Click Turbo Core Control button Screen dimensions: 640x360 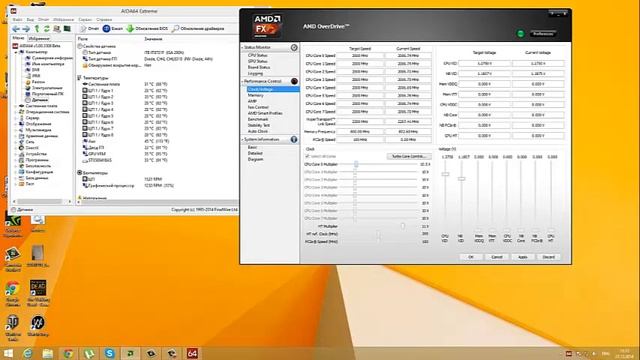pyautogui.click(x=409, y=156)
